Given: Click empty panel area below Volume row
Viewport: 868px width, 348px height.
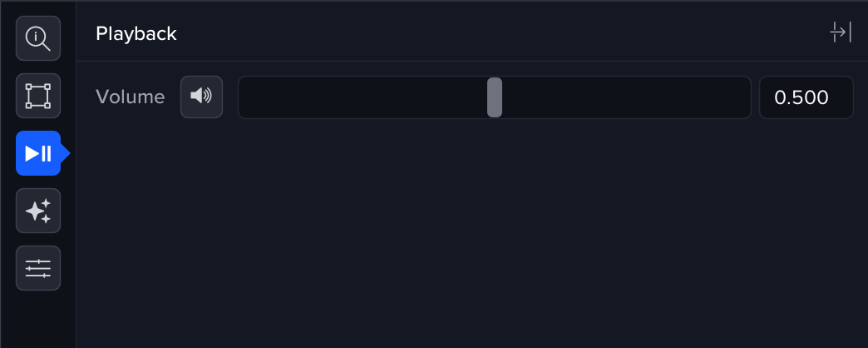Looking at the screenshot, I should (466, 233).
